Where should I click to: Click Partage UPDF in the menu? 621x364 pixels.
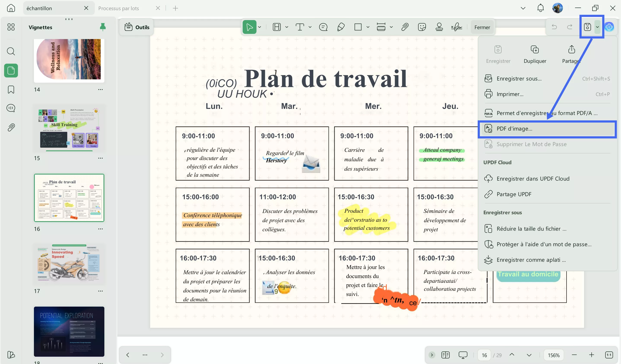[514, 194]
